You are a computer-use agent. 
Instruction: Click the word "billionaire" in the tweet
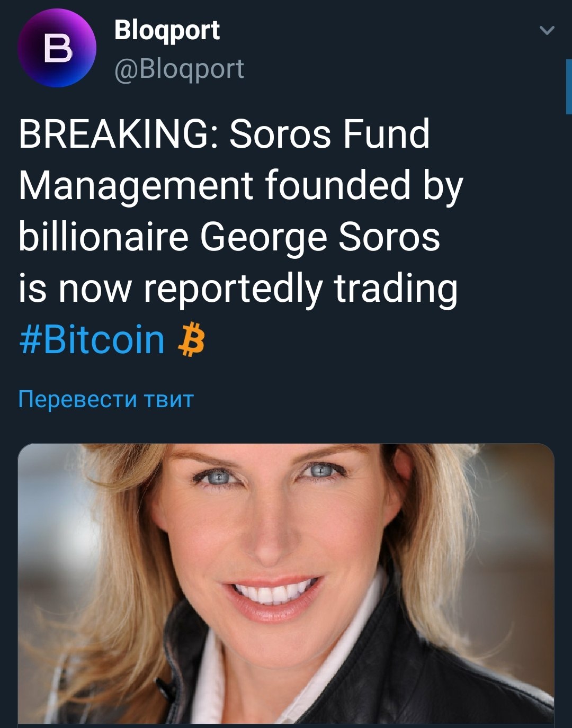pos(103,237)
